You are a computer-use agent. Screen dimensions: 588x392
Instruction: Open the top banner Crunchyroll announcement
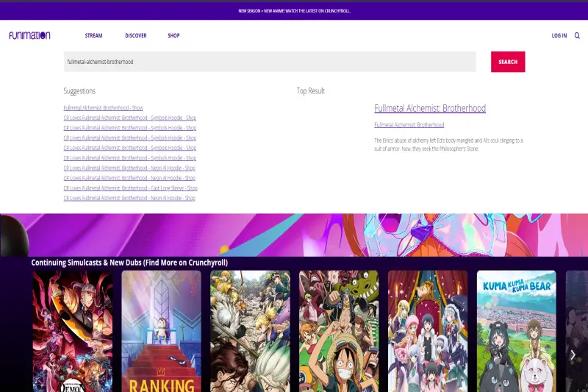click(295, 11)
